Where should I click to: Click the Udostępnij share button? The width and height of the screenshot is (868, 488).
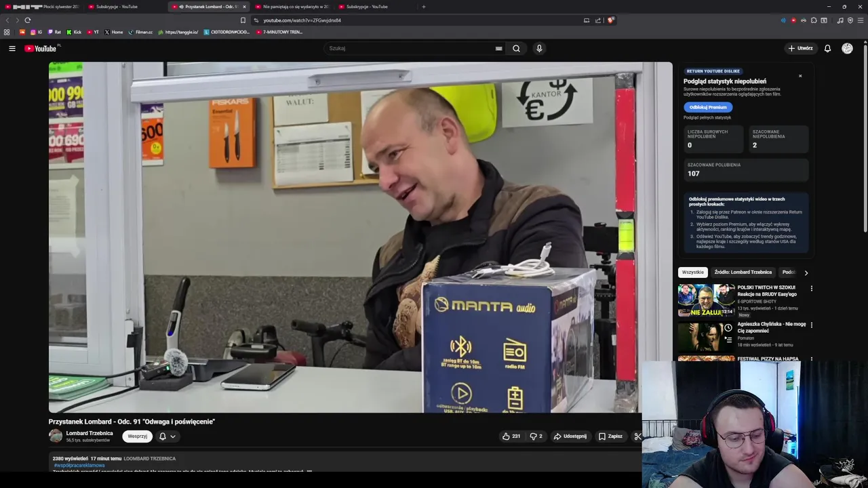(570, 436)
